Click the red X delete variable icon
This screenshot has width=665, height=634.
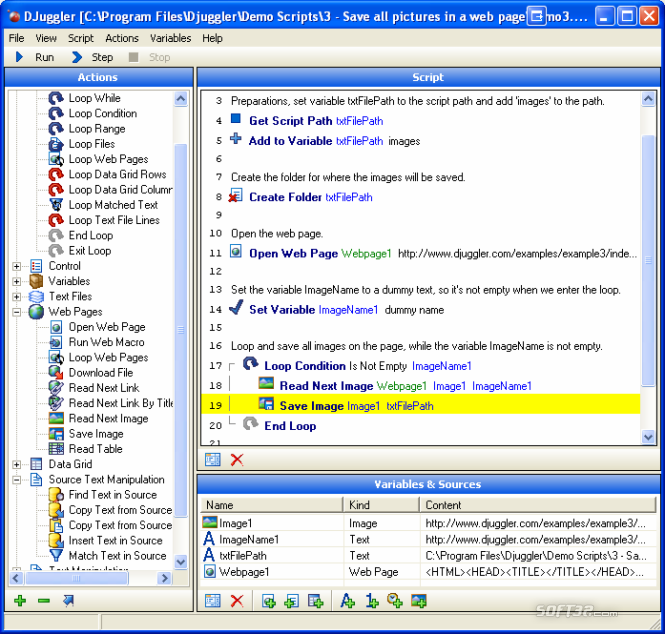[x=237, y=600]
